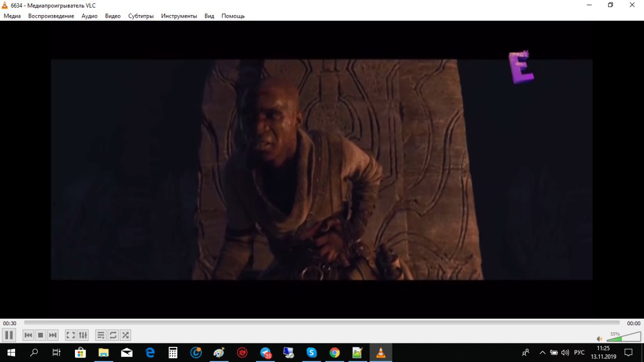The width and height of the screenshot is (644, 362).
Task: Open system volume control in tray
Action: (565, 352)
